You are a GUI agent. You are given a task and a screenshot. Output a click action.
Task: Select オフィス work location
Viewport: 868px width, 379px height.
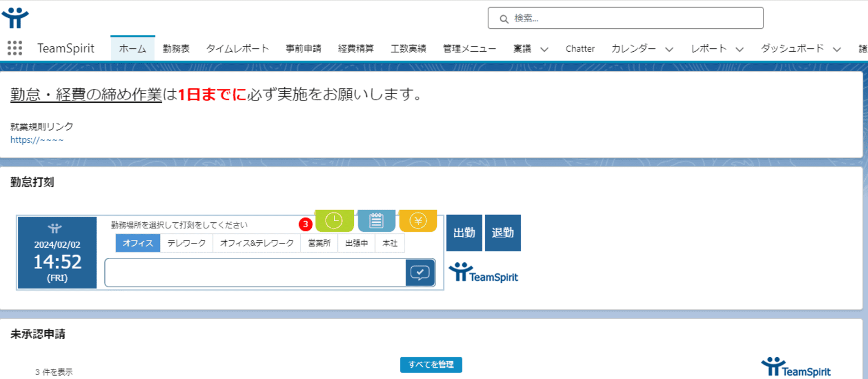[138, 243]
